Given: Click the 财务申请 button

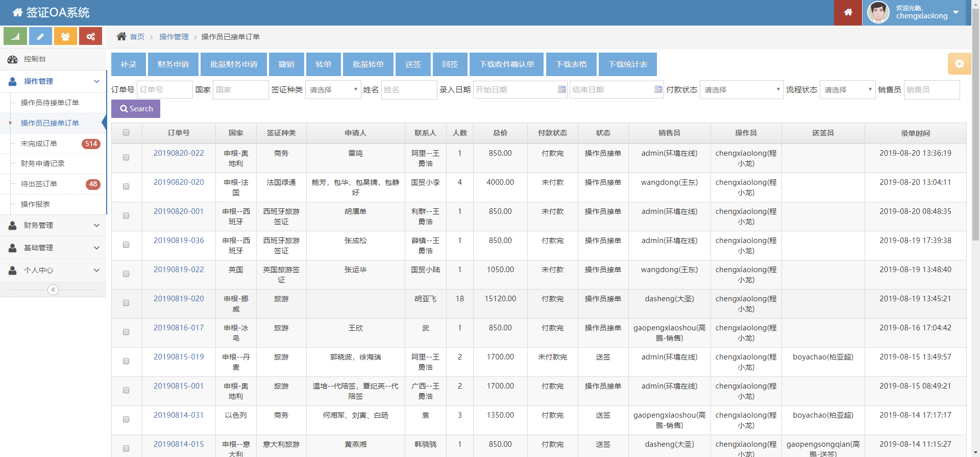Looking at the screenshot, I should pyautogui.click(x=174, y=64).
